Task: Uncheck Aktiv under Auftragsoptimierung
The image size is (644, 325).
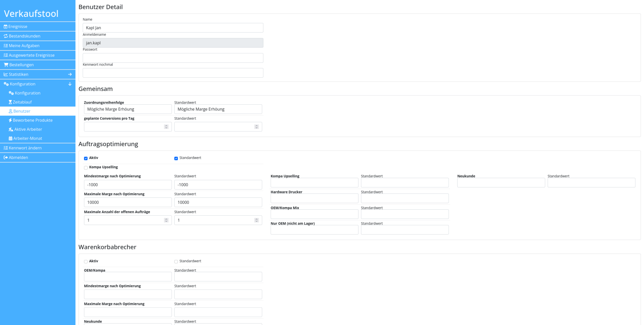Action: click(86, 158)
